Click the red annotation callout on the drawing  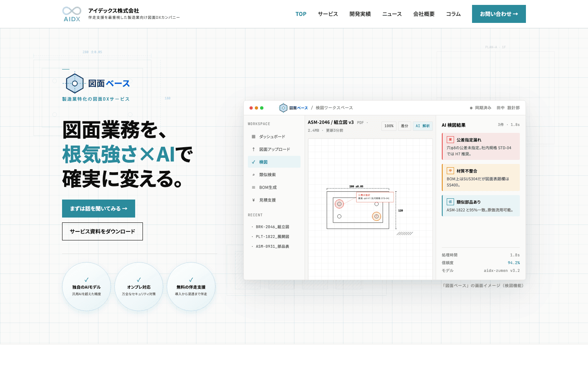[x=375, y=197]
